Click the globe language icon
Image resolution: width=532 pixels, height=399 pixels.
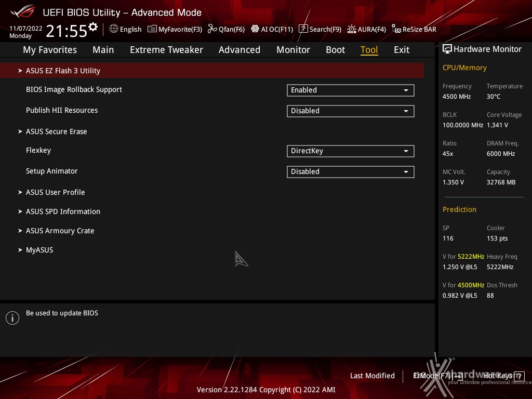point(114,29)
